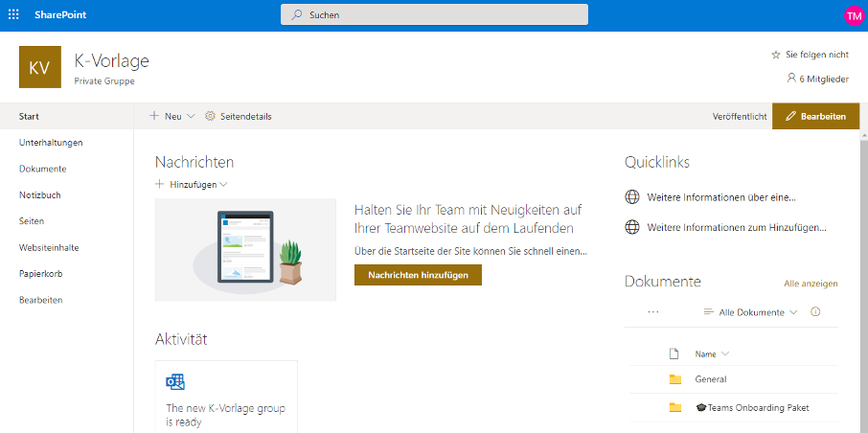This screenshot has height=433, width=868.
Task: Click the Quicklinks section heading
Action: [x=656, y=162]
